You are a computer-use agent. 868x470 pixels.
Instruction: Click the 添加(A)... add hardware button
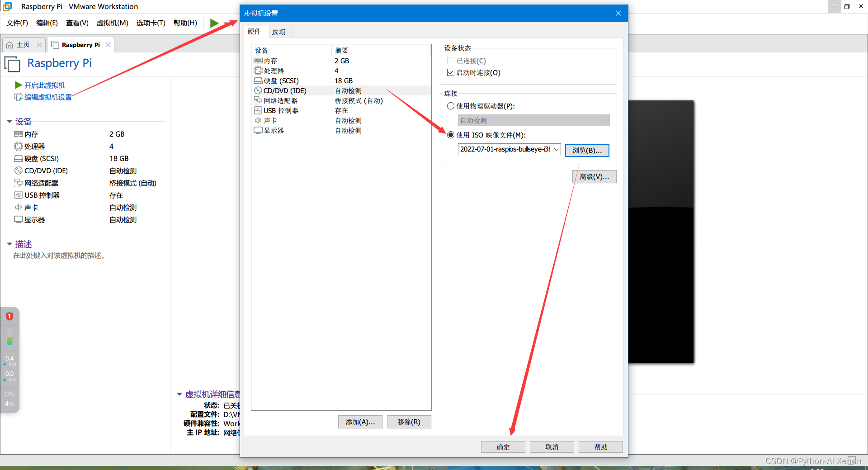pyautogui.click(x=360, y=422)
